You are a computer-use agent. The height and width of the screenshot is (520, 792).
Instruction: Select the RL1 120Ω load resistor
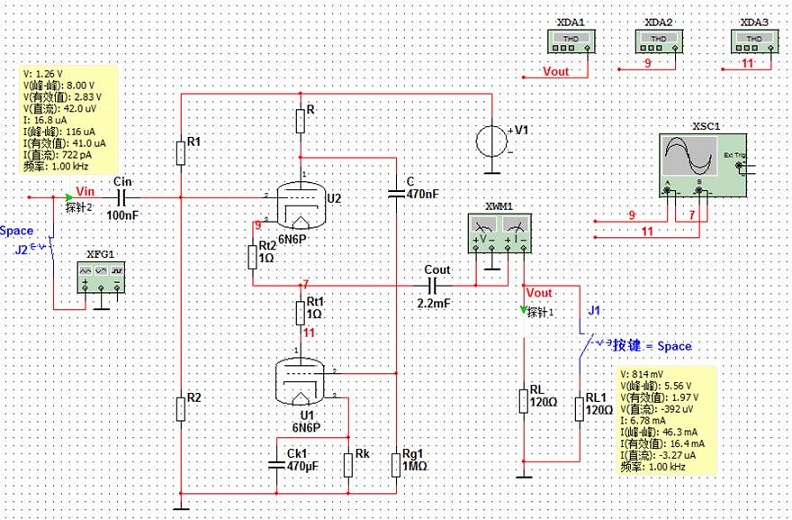(579, 409)
